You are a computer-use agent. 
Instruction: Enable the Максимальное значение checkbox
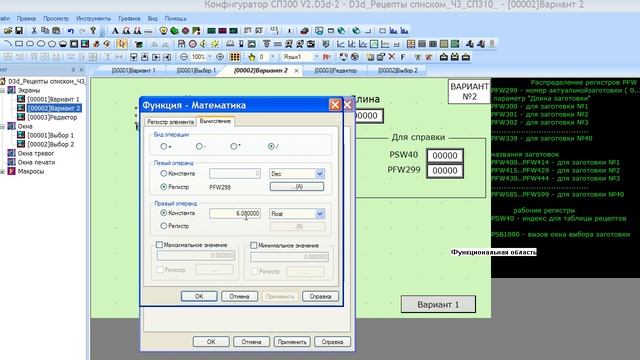159,245
